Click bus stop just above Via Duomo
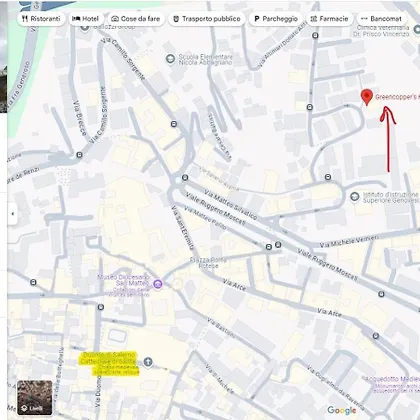The image size is (420, 420). click(x=101, y=307)
